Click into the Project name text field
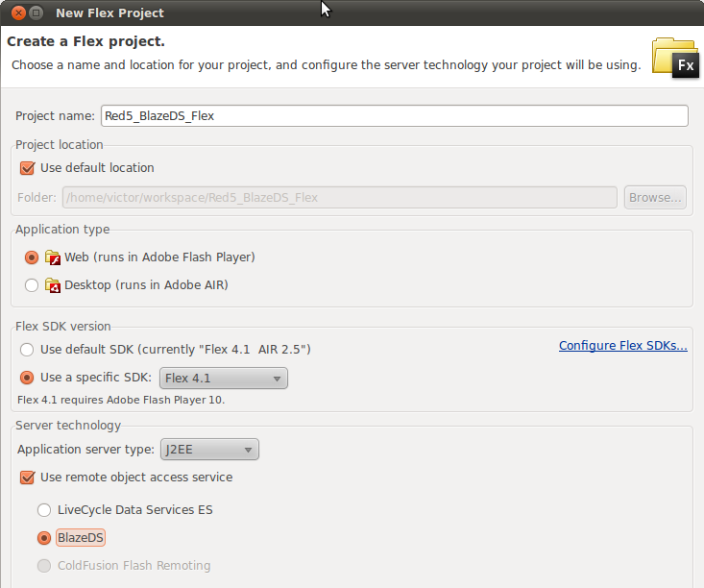This screenshot has width=704, height=588. 394,116
